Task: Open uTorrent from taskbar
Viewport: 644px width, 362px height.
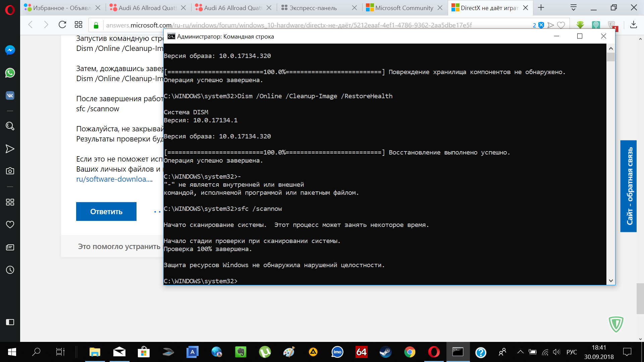Action: 265,352
